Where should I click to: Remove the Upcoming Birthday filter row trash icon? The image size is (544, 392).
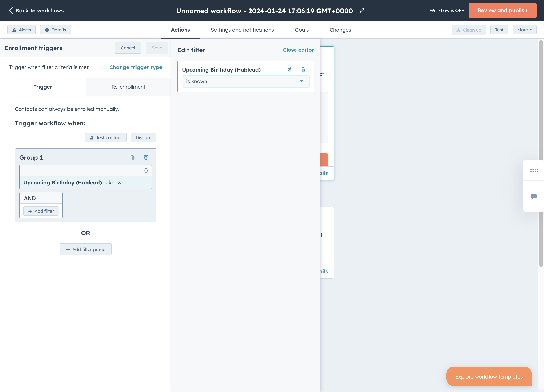pos(146,170)
